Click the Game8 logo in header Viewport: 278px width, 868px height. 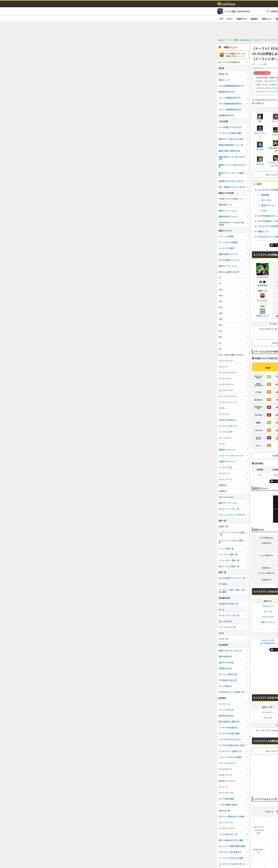pyautogui.click(x=226, y=4)
